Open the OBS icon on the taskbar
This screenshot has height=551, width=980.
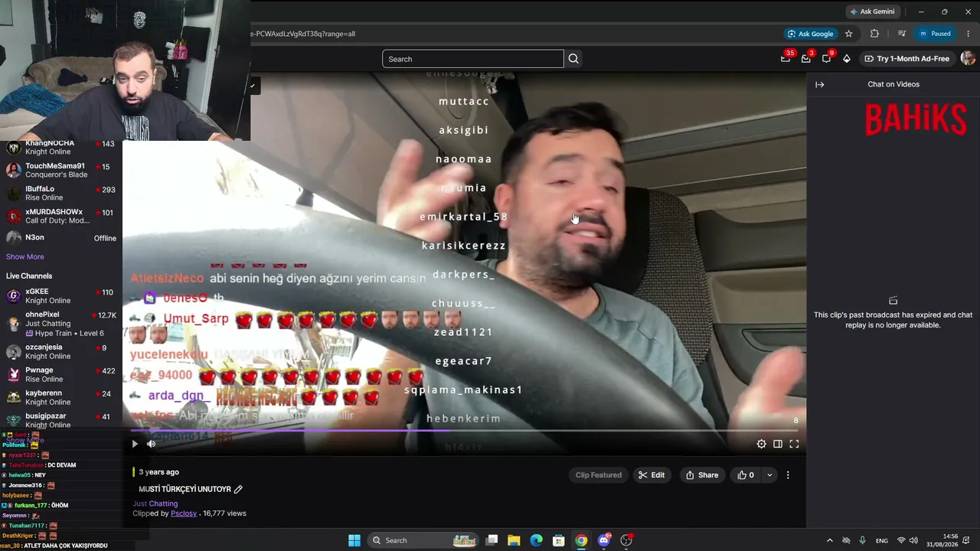click(626, 540)
